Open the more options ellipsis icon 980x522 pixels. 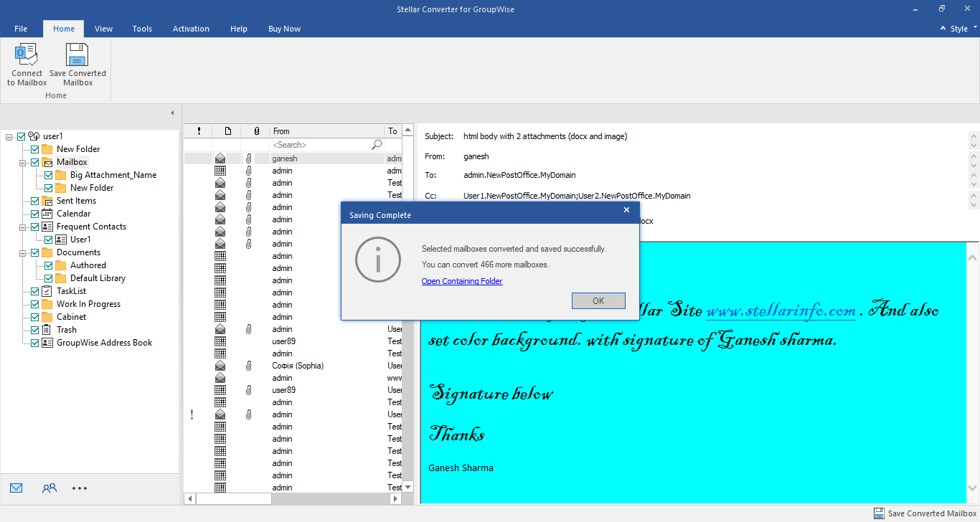tap(80, 488)
